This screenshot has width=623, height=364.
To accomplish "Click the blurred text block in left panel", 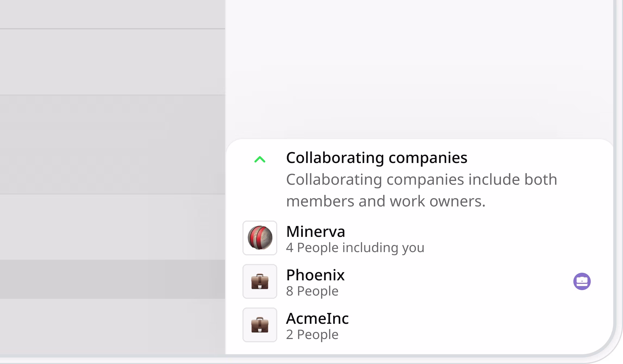I will coord(113,145).
